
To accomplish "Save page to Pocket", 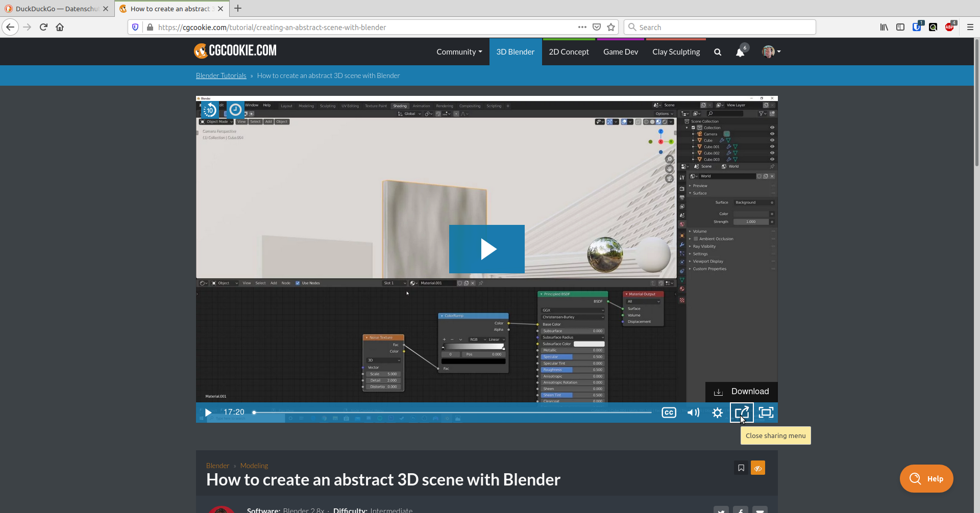I will pyautogui.click(x=597, y=27).
